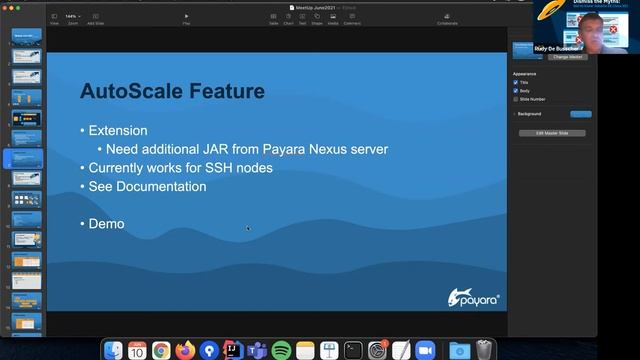Open the Downloads folder in the Dock
Image resolution: width=640 pixels, height=360 pixels.
pos(460,350)
